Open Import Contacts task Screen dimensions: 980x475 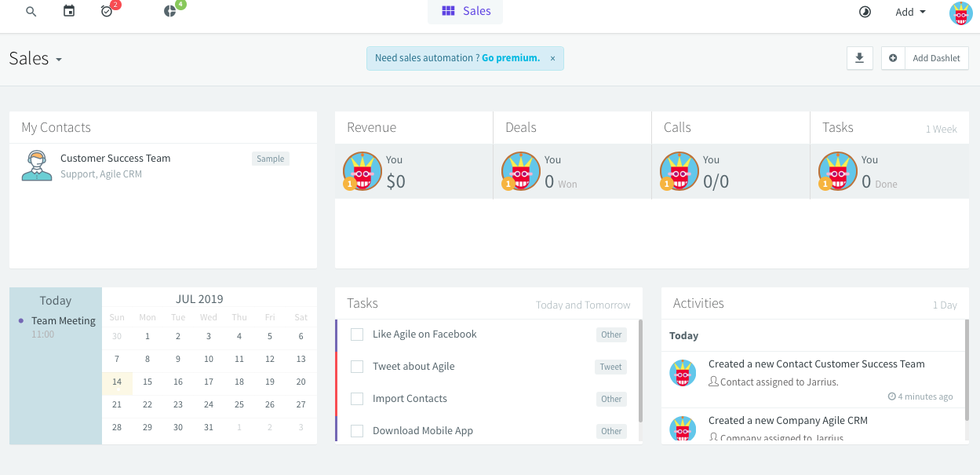coord(410,398)
